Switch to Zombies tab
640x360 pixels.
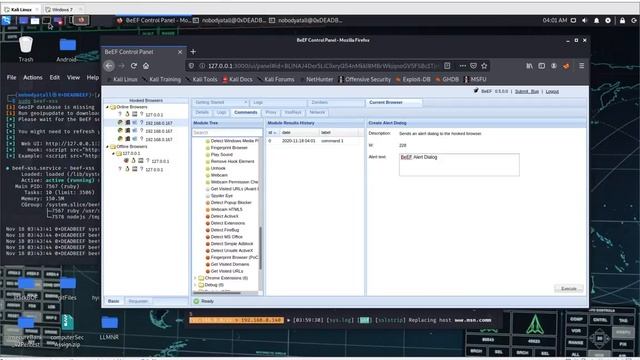(320, 102)
